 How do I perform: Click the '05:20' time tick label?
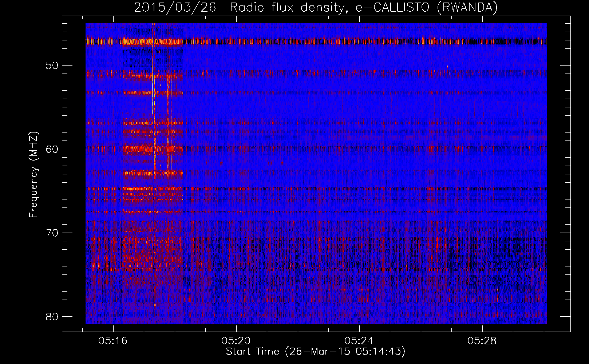(236, 341)
